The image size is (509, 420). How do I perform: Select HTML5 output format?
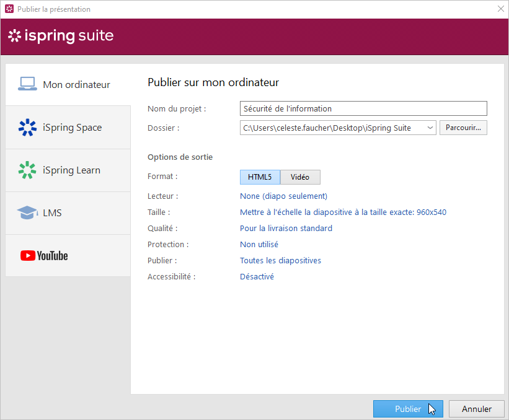260,177
